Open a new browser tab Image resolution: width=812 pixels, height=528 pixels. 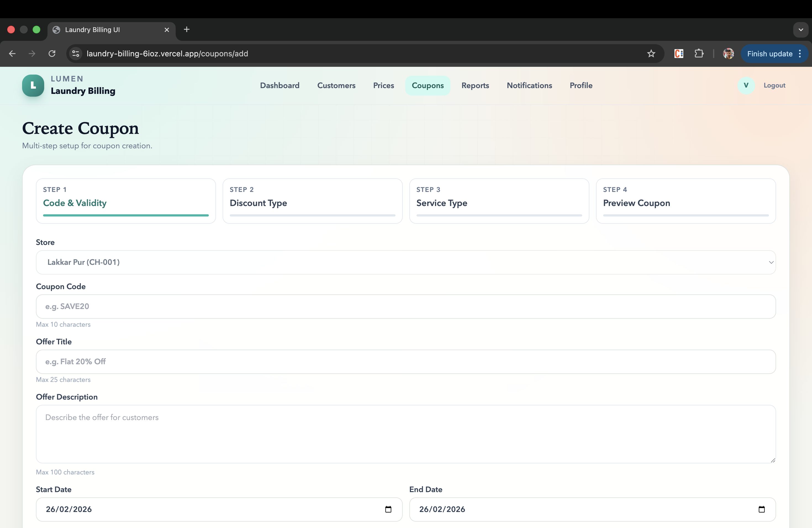187,30
